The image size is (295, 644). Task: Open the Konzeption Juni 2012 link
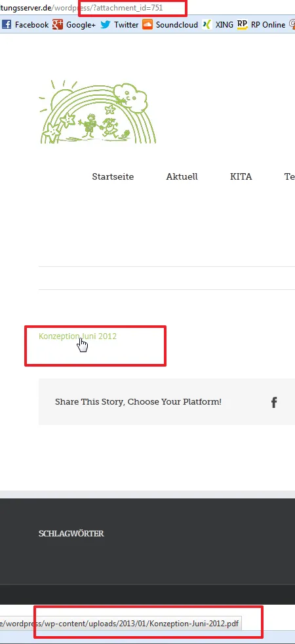pos(77,336)
